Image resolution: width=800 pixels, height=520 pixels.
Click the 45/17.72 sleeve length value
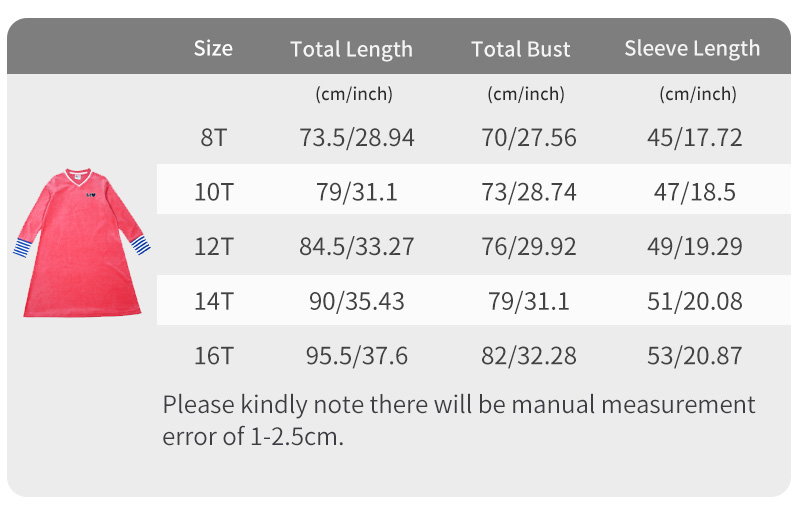tap(695, 138)
